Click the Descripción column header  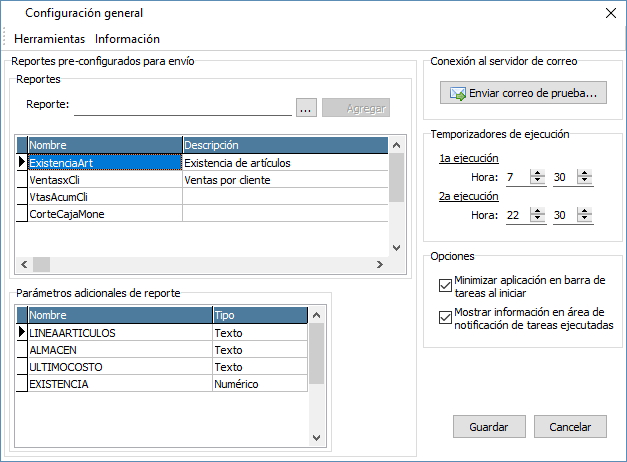(284, 145)
